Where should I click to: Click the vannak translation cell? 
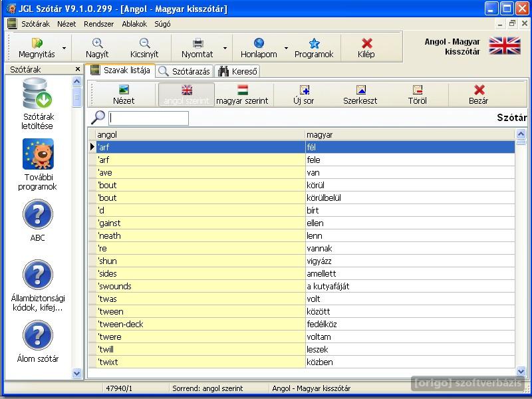(x=410, y=248)
